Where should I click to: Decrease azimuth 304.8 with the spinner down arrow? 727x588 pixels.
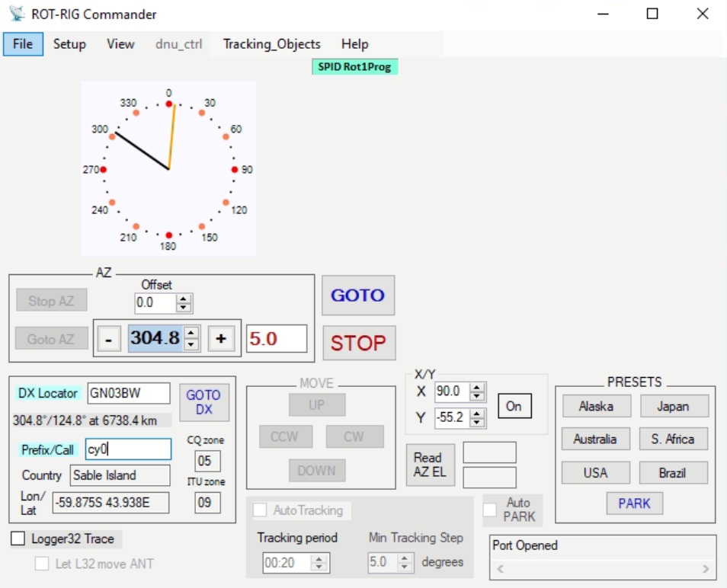tap(191, 345)
